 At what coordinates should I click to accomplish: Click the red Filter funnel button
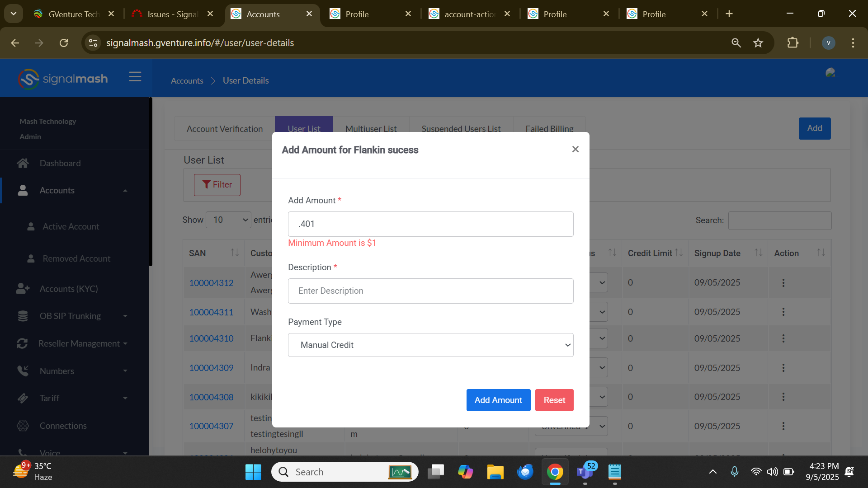(x=217, y=185)
